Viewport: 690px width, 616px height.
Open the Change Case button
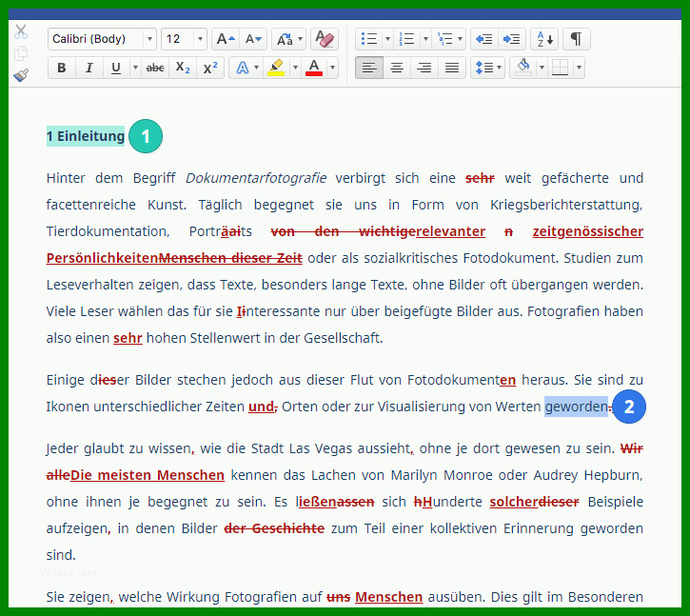pos(285,39)
